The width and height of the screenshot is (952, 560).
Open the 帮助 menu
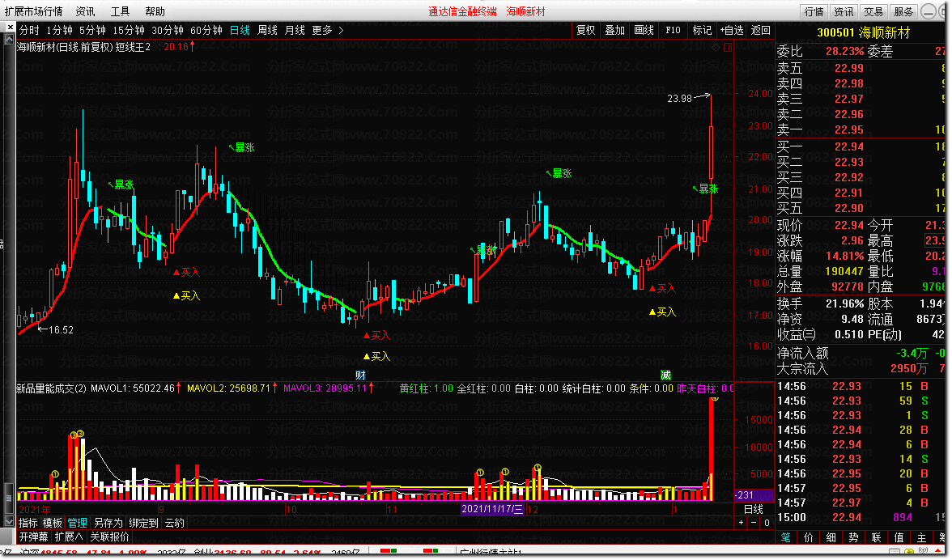[155, 11]
